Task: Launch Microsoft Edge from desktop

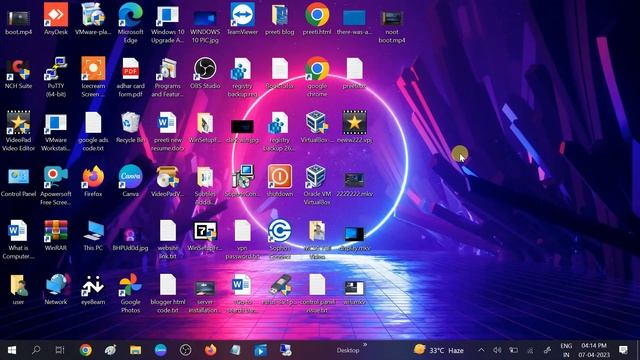Action: click(x=130, y=22)
